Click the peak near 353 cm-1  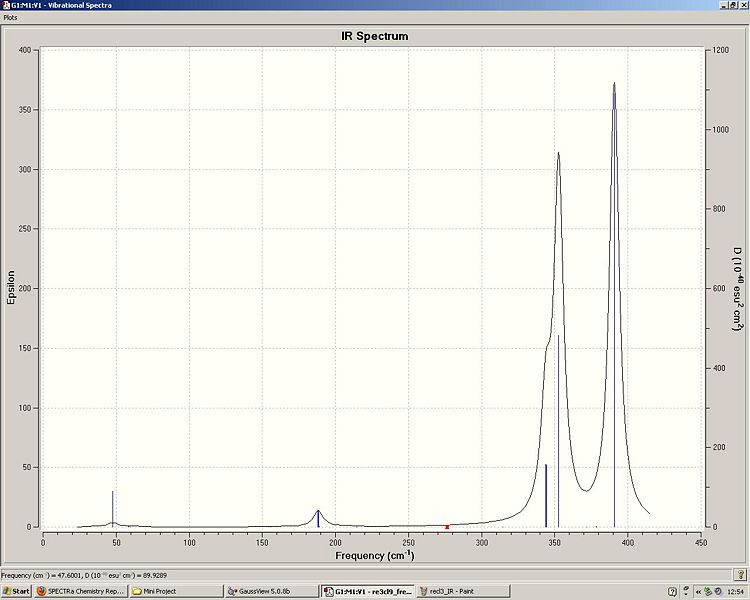[x=558, y=154]
